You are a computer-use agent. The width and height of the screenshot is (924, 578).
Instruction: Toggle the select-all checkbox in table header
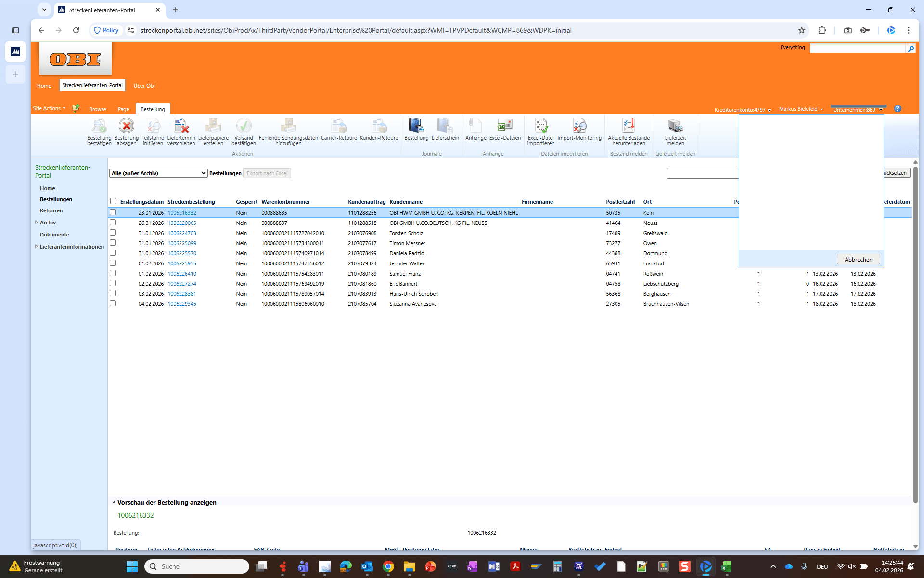pyautogui.click(x=113, y=201)
